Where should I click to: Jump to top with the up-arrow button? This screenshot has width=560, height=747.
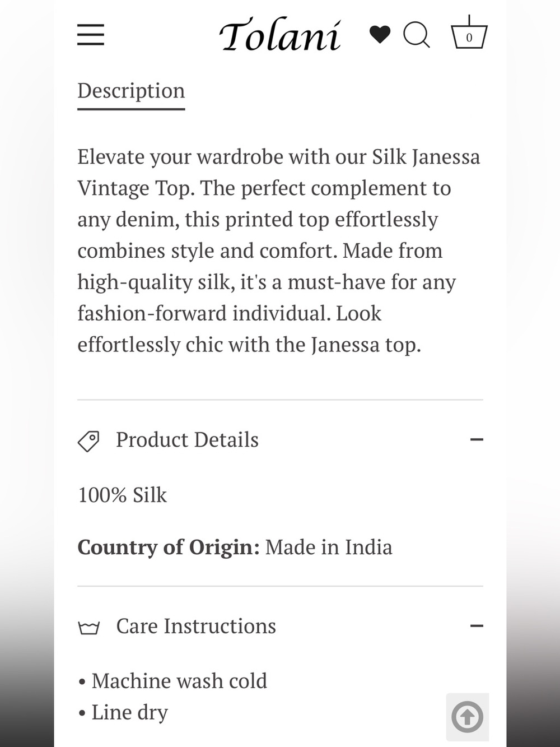pos(468,717)
